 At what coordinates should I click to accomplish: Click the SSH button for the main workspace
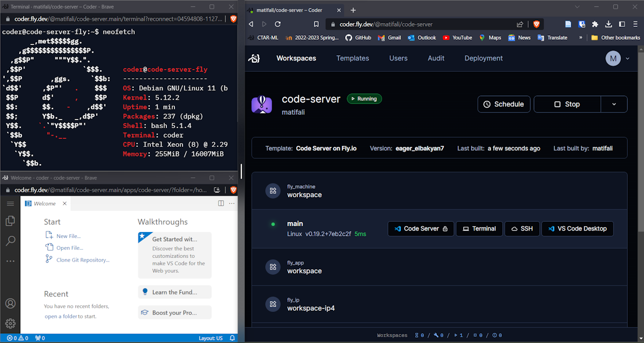(x=522, y=228)
